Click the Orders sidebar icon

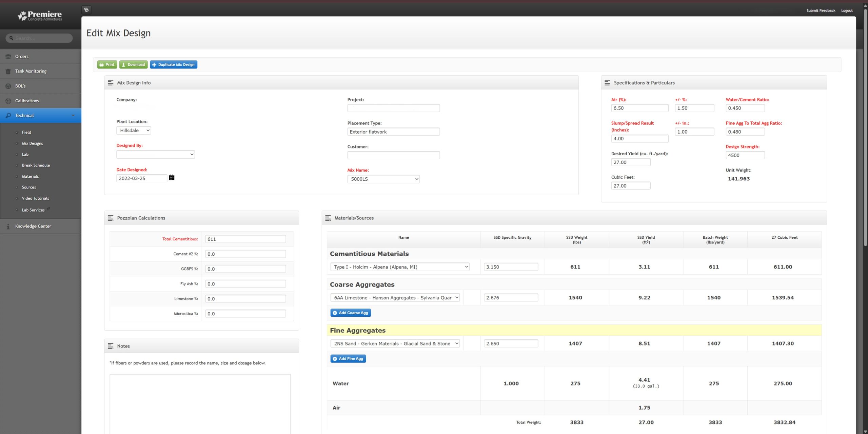point(8,57)
